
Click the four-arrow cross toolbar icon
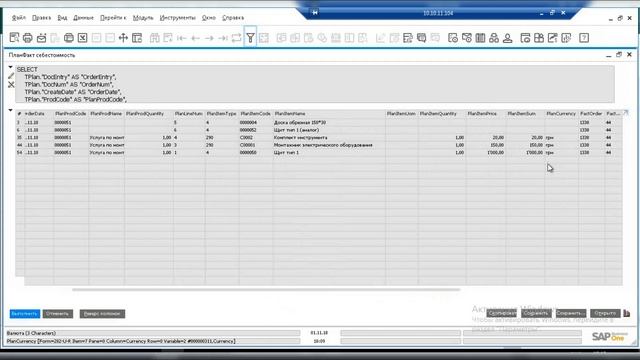(123, 38)
